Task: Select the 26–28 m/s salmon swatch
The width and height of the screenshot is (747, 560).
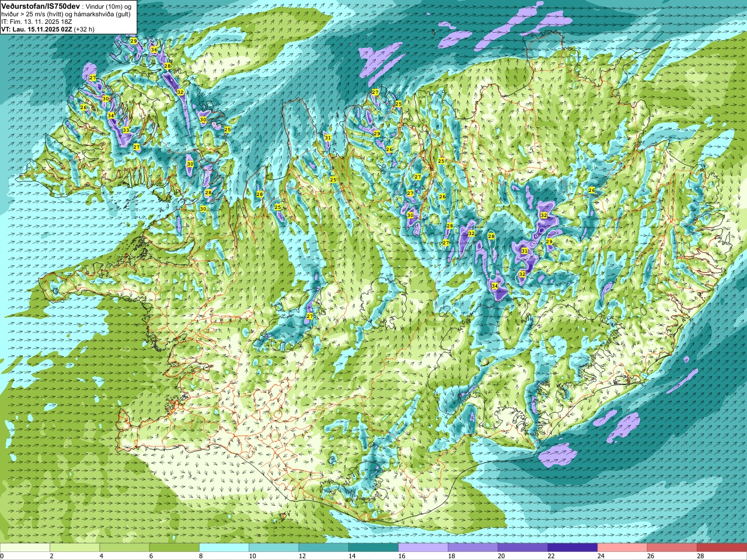Action: click(672, 548)
